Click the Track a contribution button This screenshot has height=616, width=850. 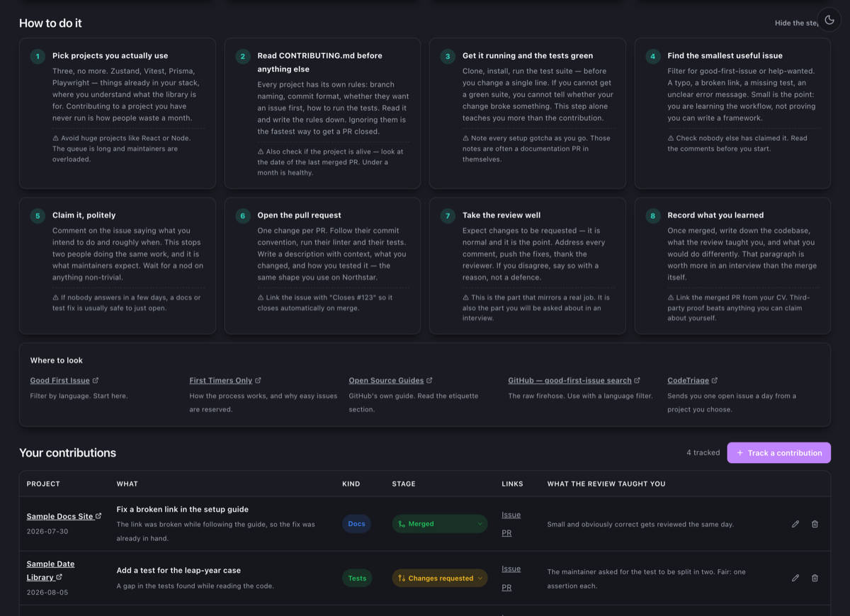pos(778,452)
